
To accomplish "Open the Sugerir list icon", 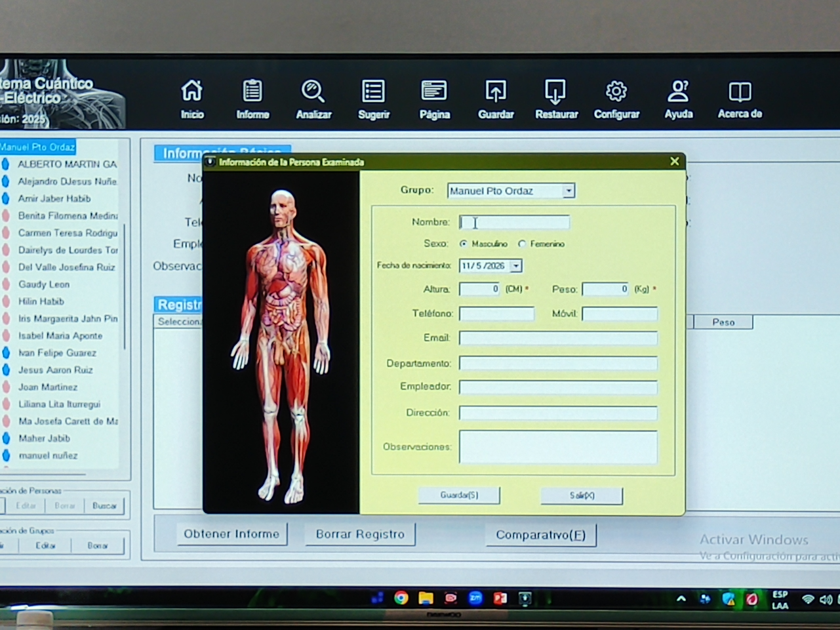I will click(374, 99).
